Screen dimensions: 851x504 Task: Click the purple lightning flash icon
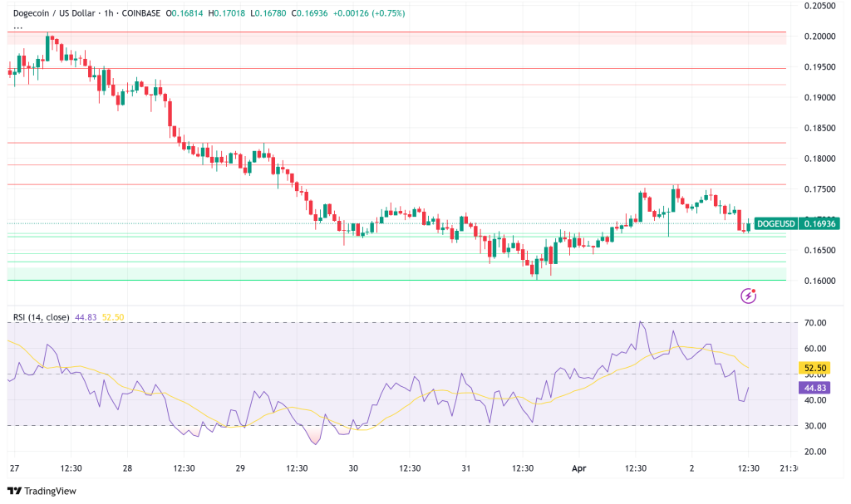point(749,296)
